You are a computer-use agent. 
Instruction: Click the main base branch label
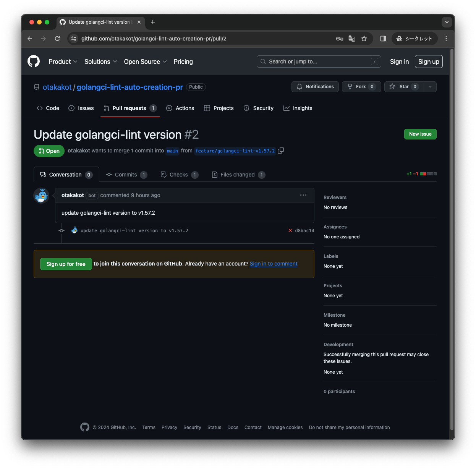(x=172, y=151)
